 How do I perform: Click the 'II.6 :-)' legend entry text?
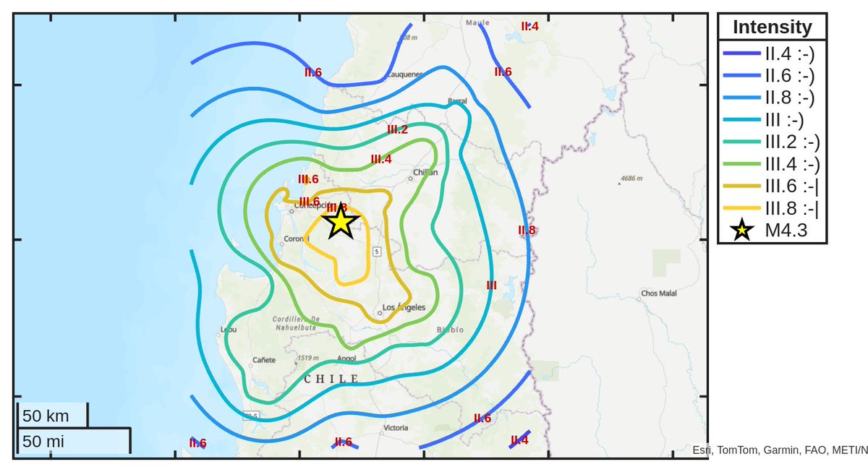(790, 74)
